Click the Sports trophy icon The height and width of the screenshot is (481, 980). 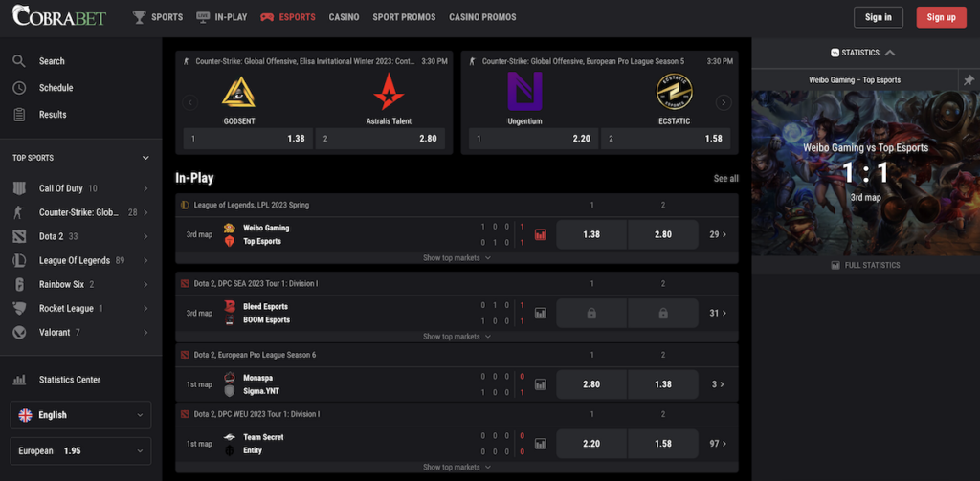[x=139, y=17]
